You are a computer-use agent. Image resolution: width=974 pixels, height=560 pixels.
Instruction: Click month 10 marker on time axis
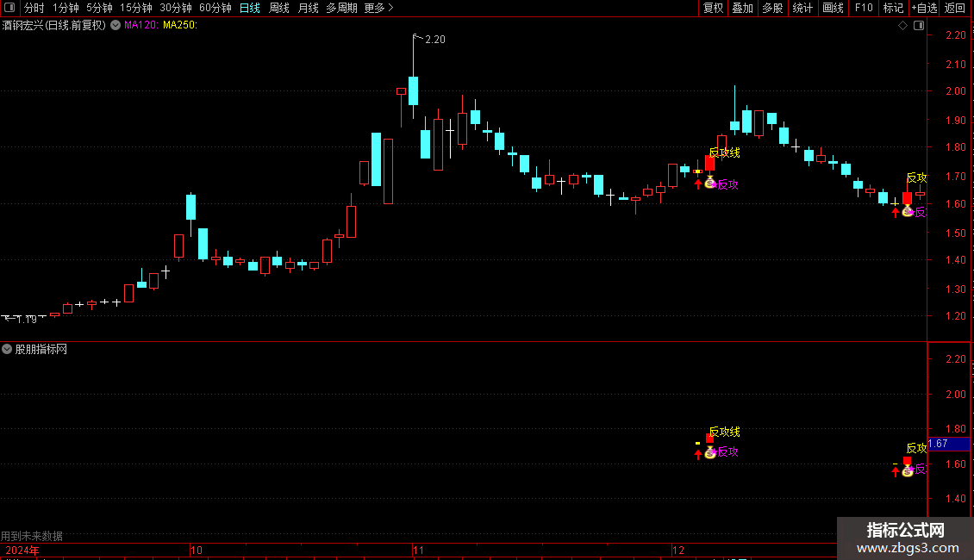click(x=197, y=550)
